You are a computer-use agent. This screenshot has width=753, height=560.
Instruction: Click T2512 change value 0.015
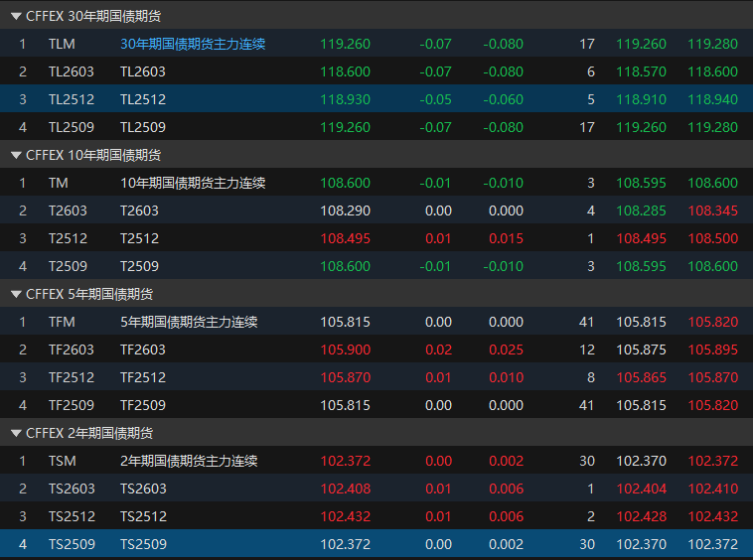point(506,238)
